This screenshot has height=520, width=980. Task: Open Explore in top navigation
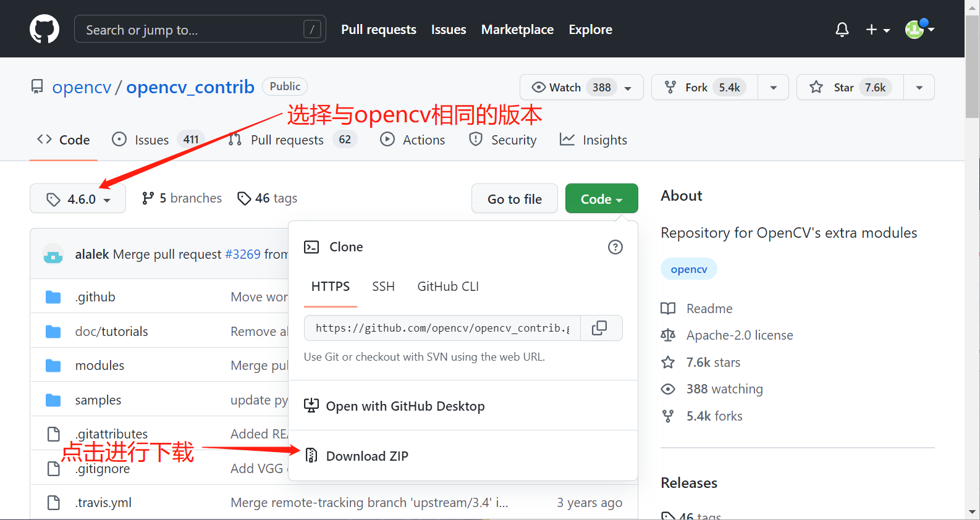point(590,30)
